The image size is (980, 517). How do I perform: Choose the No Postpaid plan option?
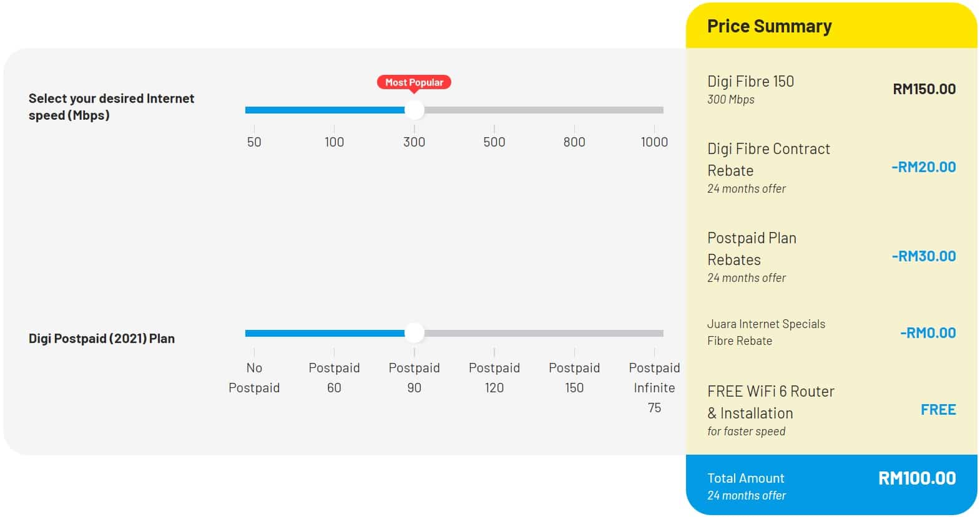pos(254,377)
